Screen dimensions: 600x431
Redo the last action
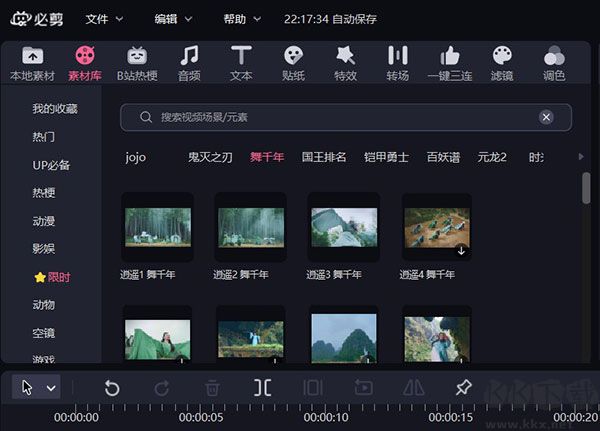162,388
